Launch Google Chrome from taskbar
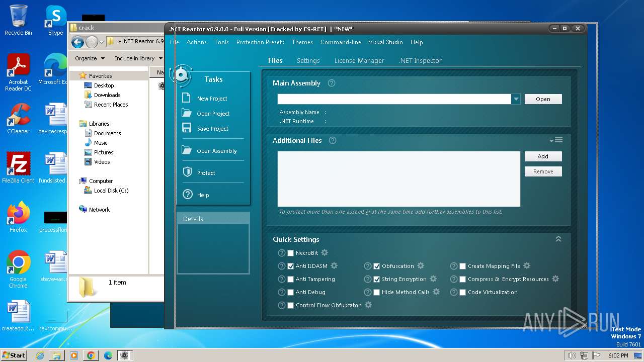The width and height of the screenshot is (644, 362). 91,355
